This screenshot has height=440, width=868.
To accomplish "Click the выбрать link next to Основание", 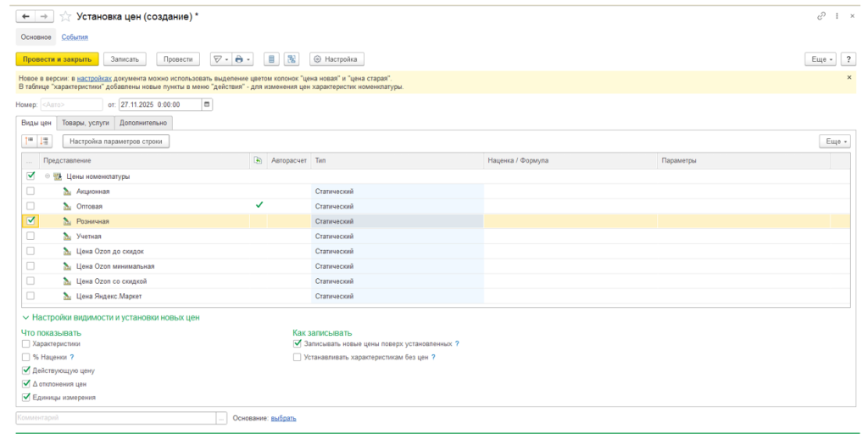I will pos(283,419).
